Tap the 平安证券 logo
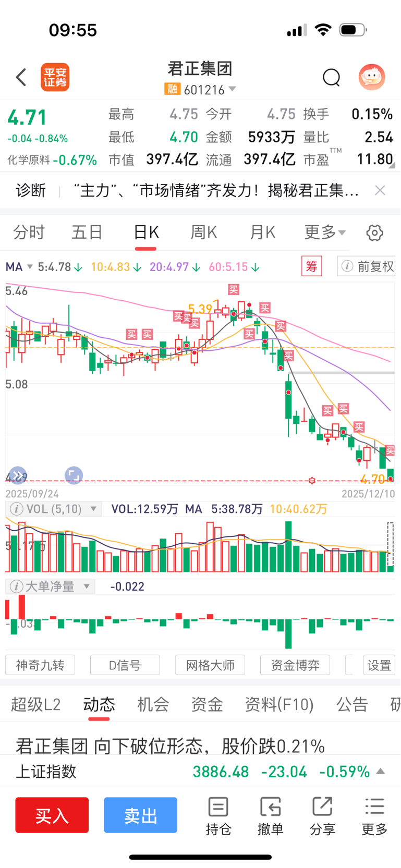 (55, 78)
